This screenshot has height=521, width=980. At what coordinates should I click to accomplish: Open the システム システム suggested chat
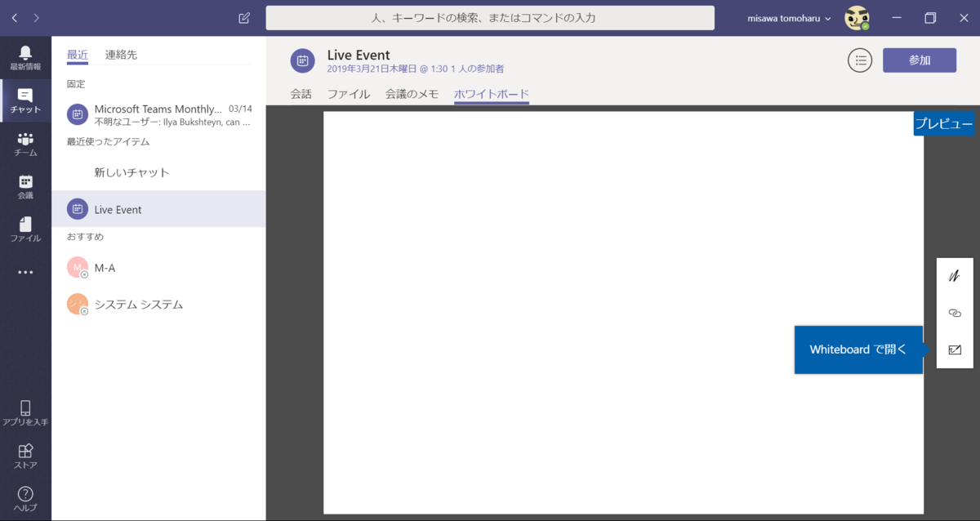[158, 304]
